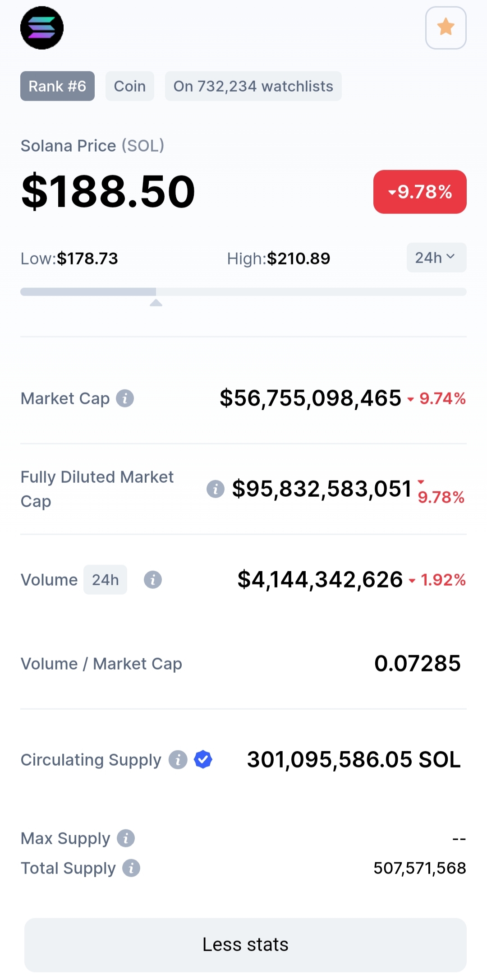Tap the red -9.78% change badge
This screenshot has height=980, width=487.
point(420,192)
